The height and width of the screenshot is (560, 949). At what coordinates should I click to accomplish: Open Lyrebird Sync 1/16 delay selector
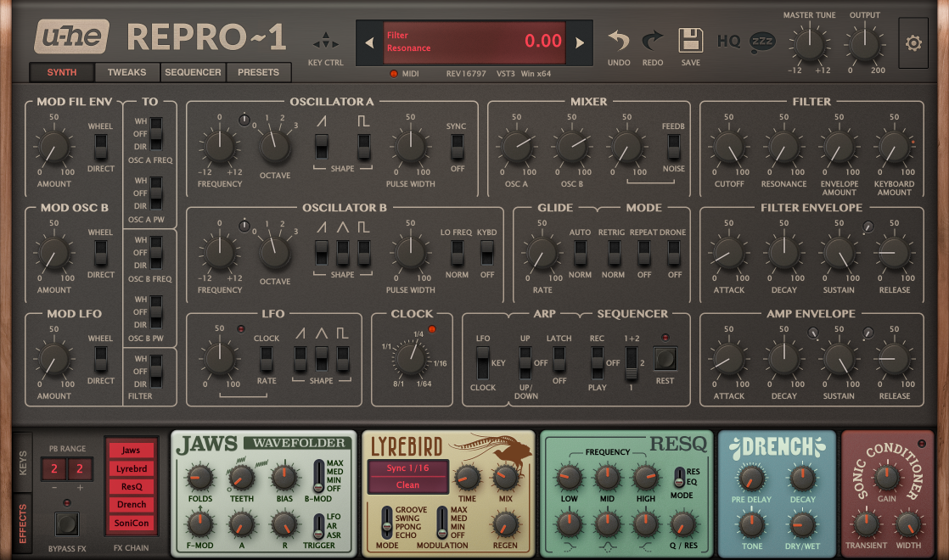click(407, 468)
